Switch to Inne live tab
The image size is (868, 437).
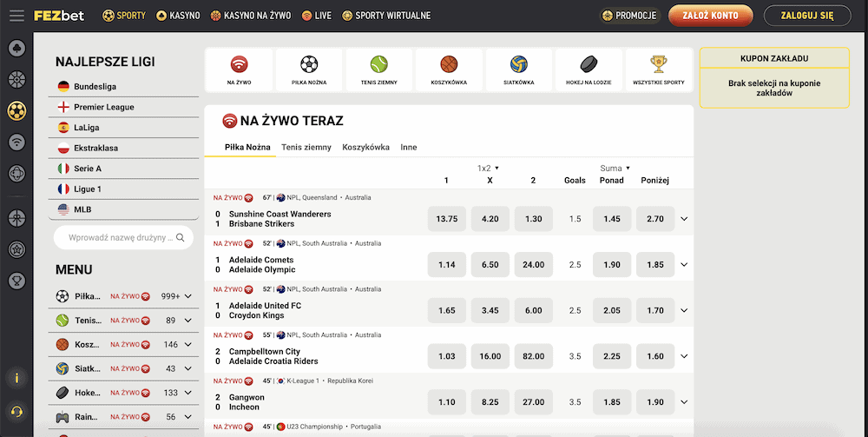coord(409,148)
